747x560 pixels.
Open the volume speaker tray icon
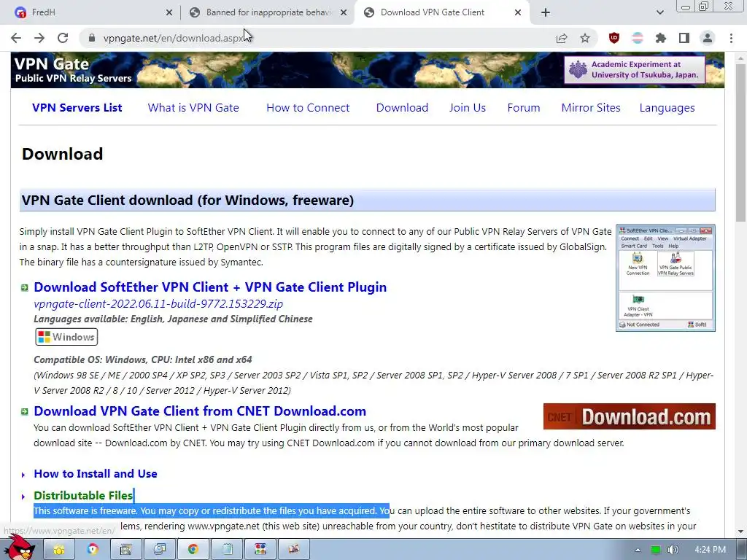pos(673,550)
